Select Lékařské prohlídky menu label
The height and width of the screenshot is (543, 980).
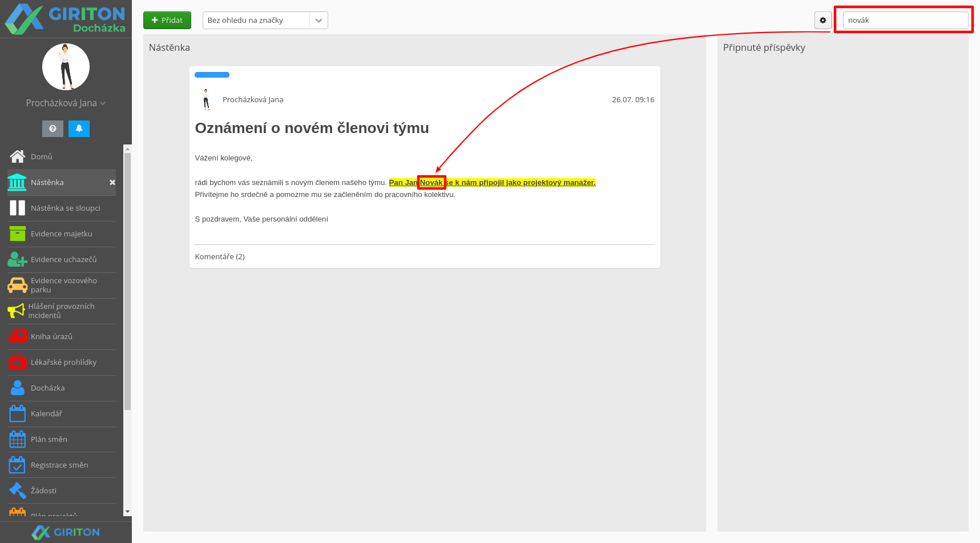coord(63,362)
